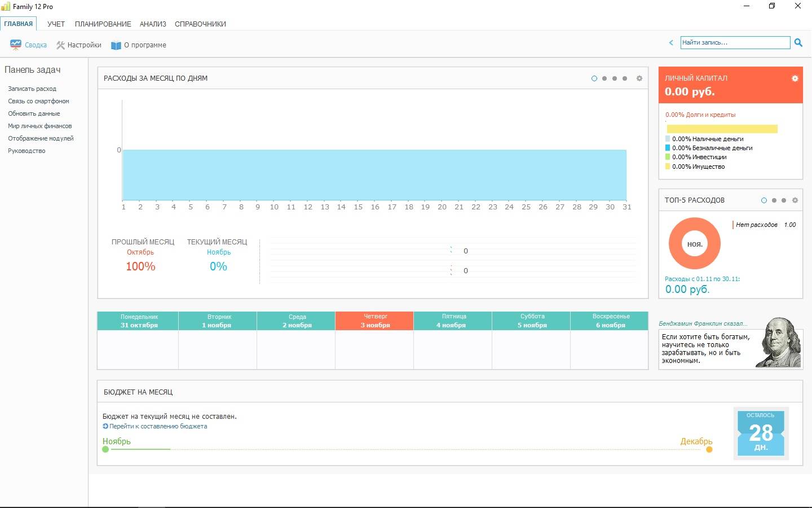Click Безналичные деньги legend color swatch
812x508 pixels.
click(668, 148)
